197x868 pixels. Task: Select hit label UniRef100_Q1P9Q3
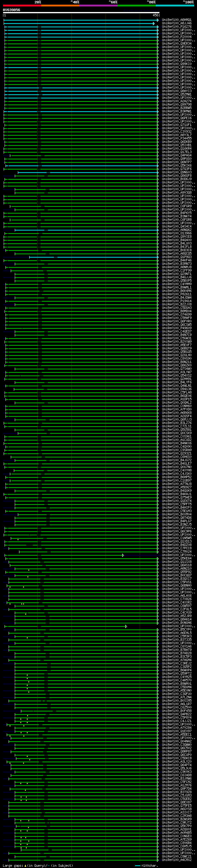176,257
